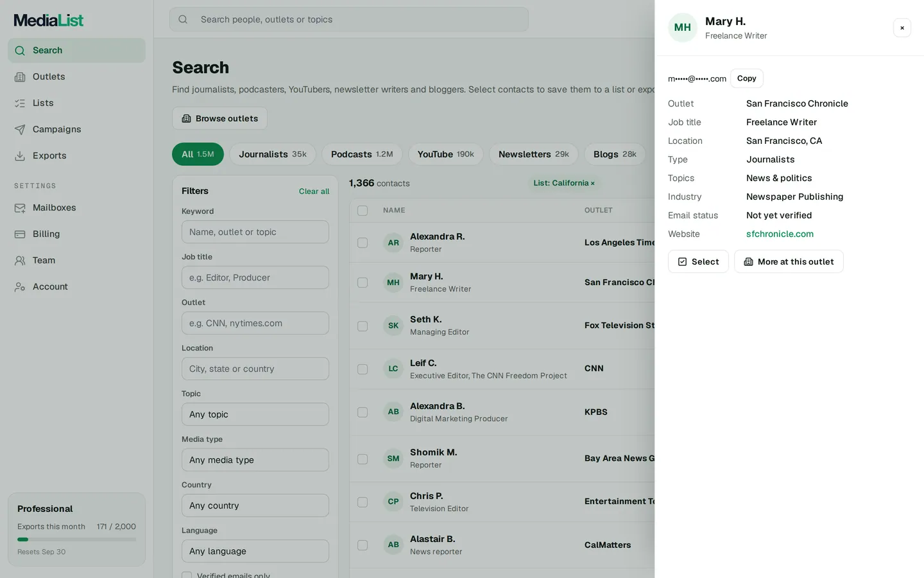Check the box for Shomik M.
The image size is (924, 578).
(363, 459)
